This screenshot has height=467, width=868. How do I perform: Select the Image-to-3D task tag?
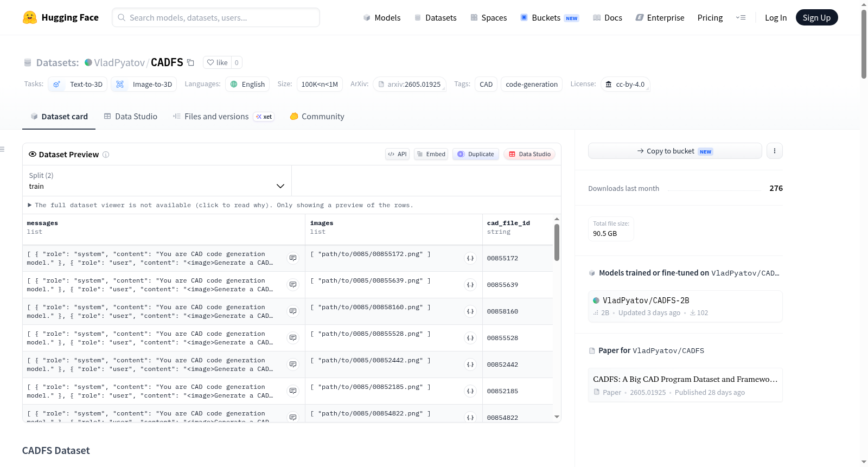point(144,84)
